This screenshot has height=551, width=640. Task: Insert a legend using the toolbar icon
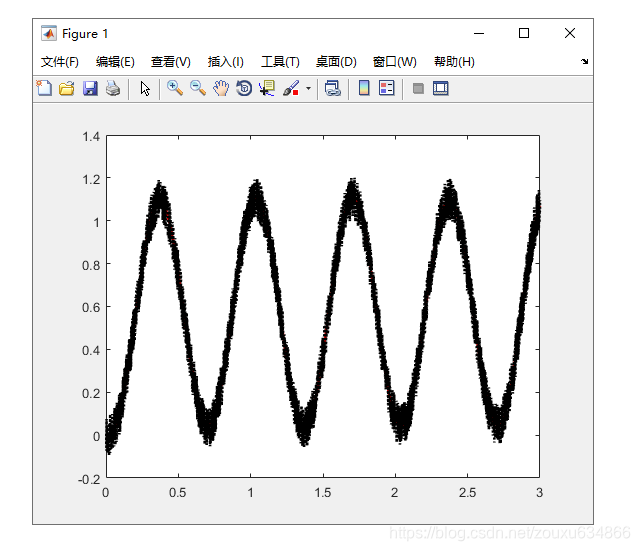(387, 88)
